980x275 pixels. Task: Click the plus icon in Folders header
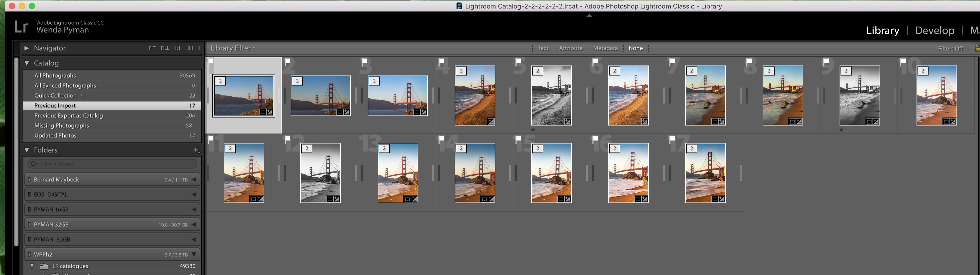coord(196,150)
